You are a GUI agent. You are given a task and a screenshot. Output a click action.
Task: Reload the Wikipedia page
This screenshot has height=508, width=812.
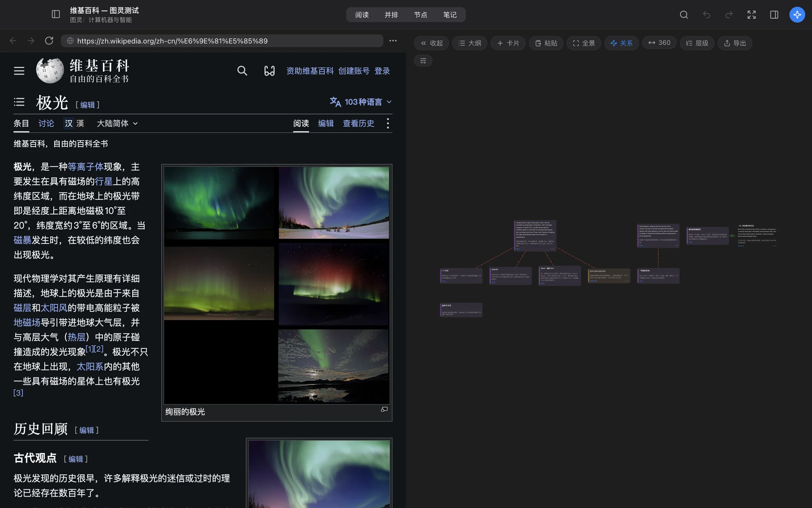pos(49,41)
